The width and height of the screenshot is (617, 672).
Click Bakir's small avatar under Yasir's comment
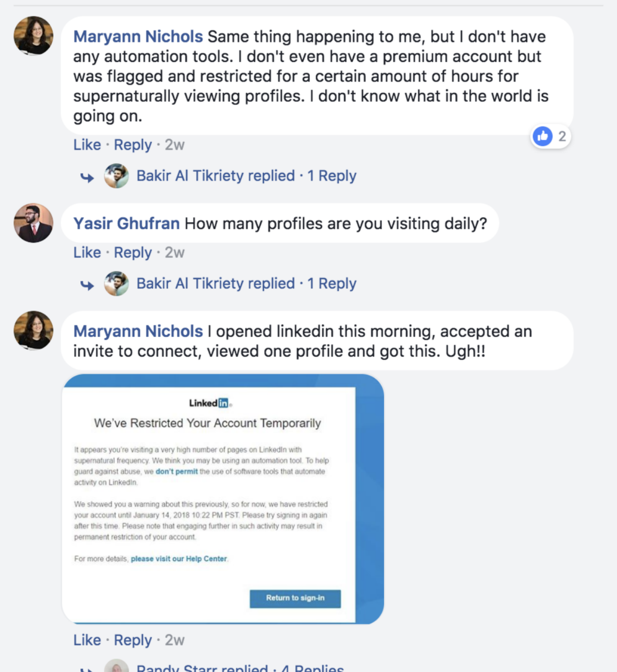tap(117, 284)
